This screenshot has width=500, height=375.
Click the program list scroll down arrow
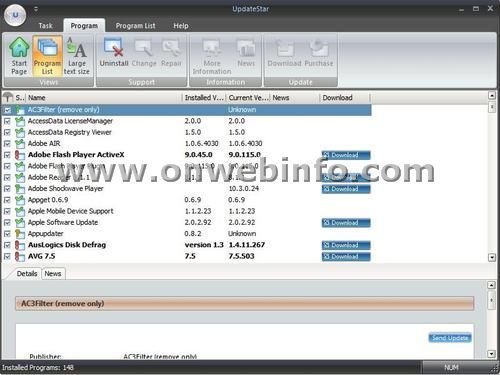pos(492,257)
